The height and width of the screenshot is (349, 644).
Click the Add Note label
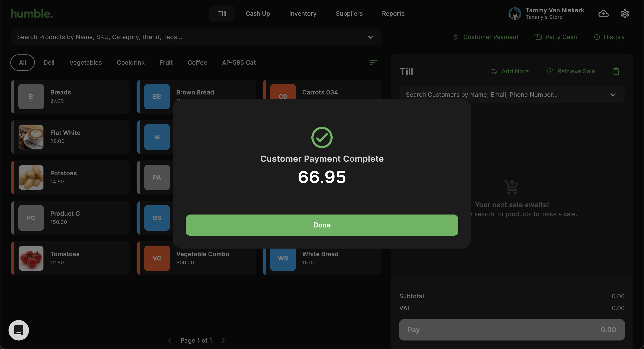(x=515, y=71)
